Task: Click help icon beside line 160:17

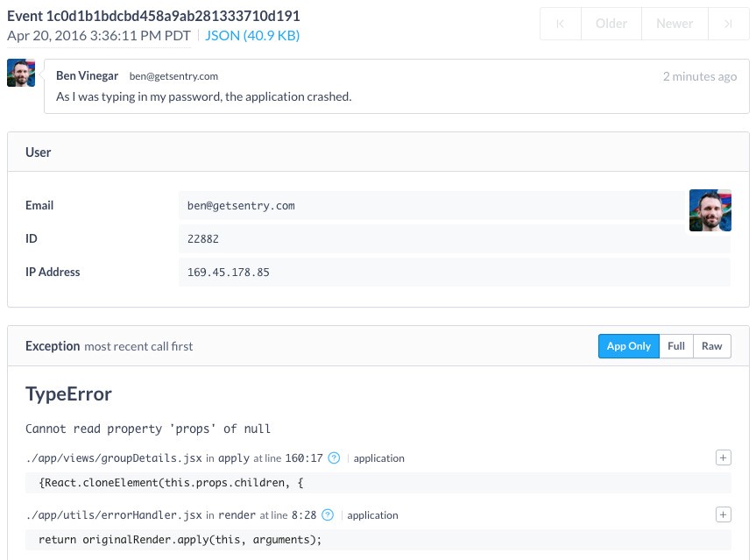Action: pos(334,458)
